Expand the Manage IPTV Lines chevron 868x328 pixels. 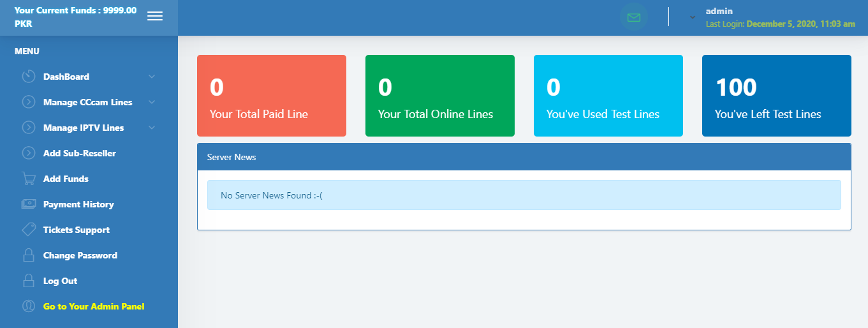[x=152, y=128]
